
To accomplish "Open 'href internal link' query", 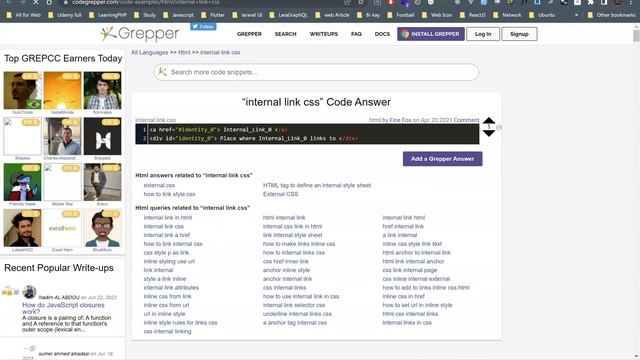I will [x=403, y=226].
